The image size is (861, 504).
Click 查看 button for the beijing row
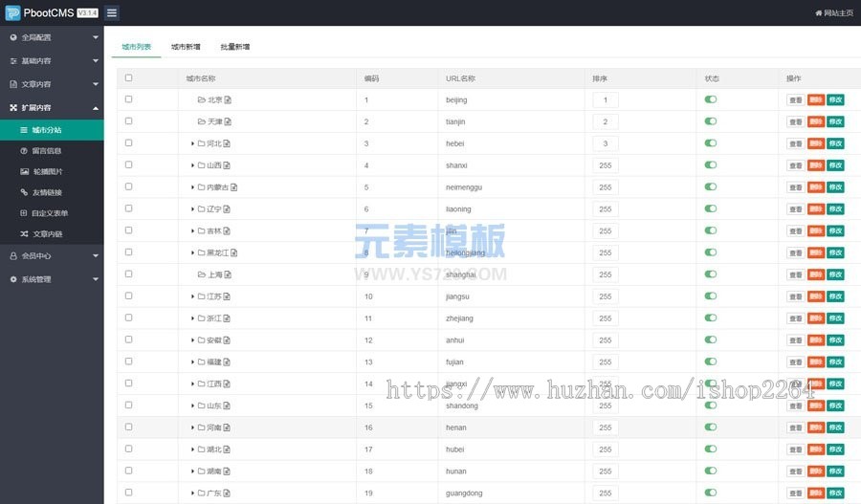(x=796, y=99)
